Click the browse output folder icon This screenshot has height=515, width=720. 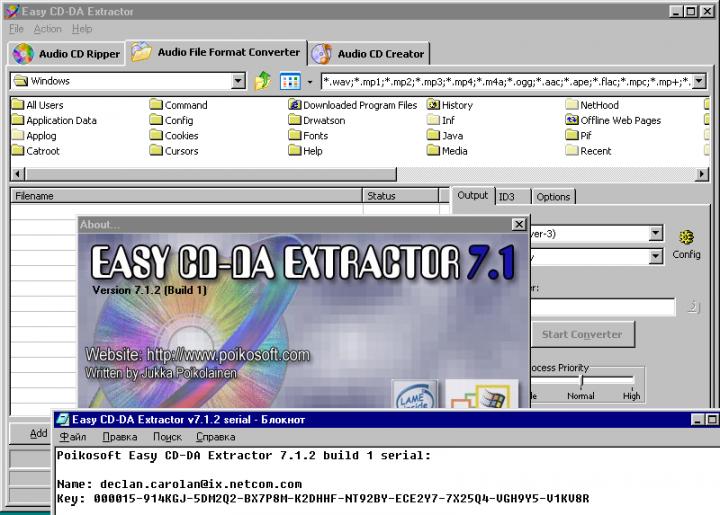[693, 307]
